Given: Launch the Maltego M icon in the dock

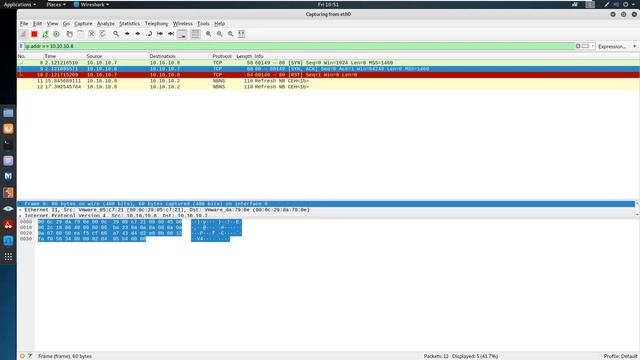Looking at the screenshot, I should [x=8, y=176].
